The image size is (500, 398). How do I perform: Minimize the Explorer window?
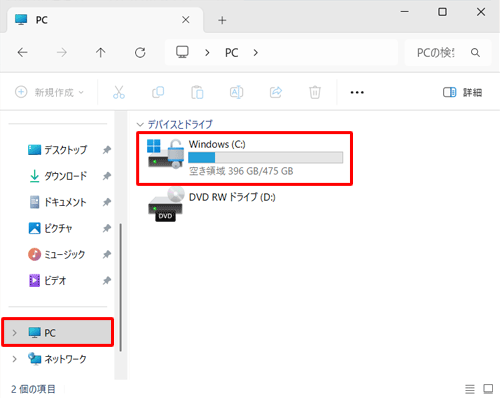(405, 12)
